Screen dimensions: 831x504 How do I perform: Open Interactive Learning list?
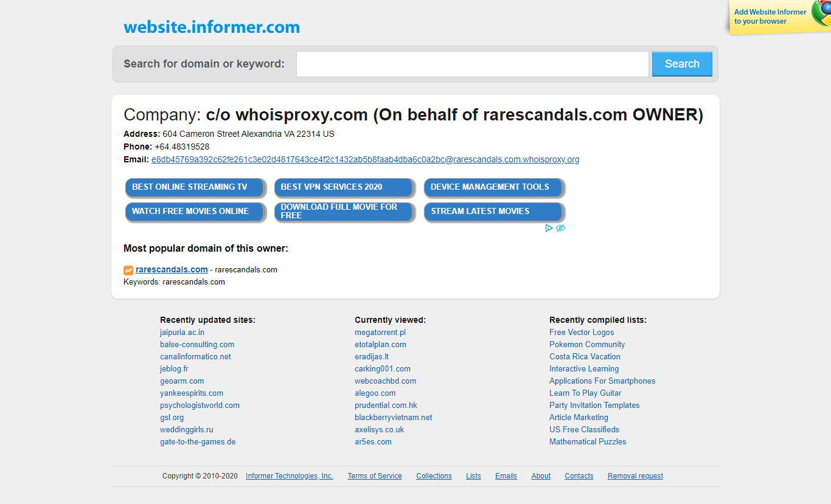[584, 369]
